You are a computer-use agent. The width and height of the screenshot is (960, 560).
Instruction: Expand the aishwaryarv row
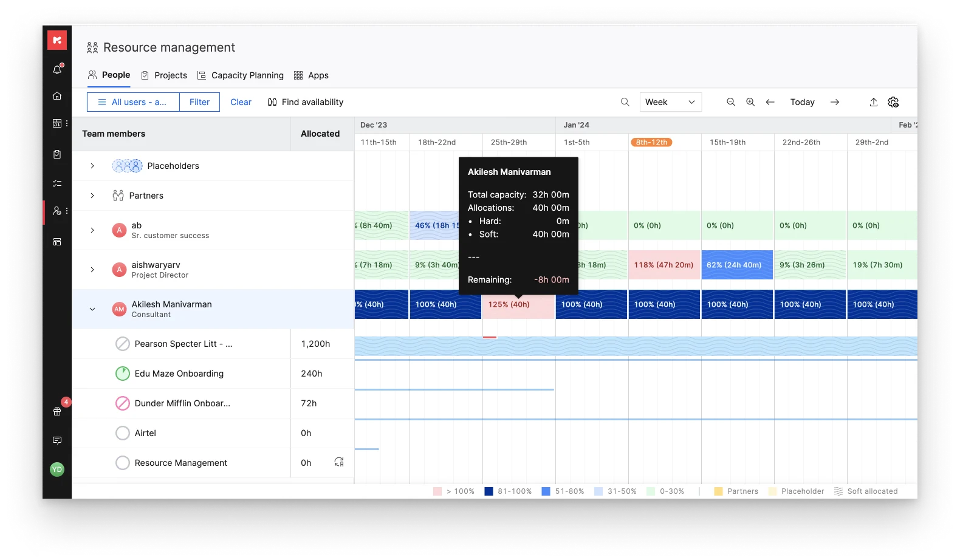click(92, 270)
